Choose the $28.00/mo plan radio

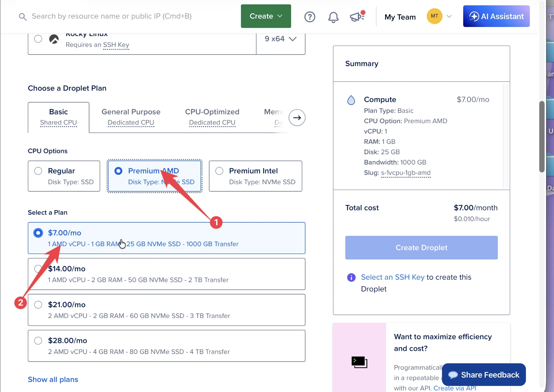click(x=38, y=341)
